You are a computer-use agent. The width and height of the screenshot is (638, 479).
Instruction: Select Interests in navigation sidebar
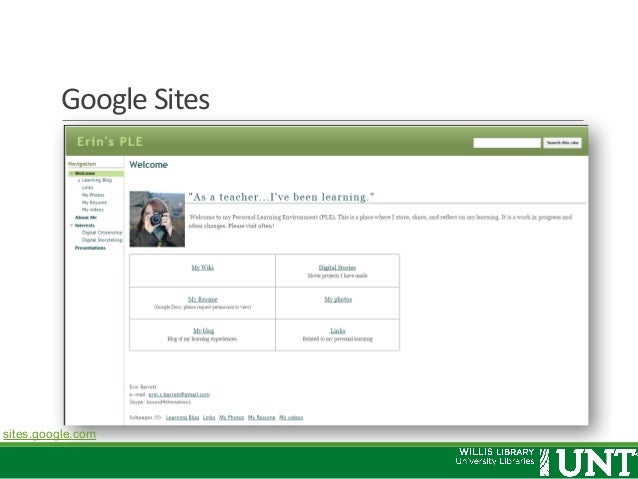(x=85, y=225)
